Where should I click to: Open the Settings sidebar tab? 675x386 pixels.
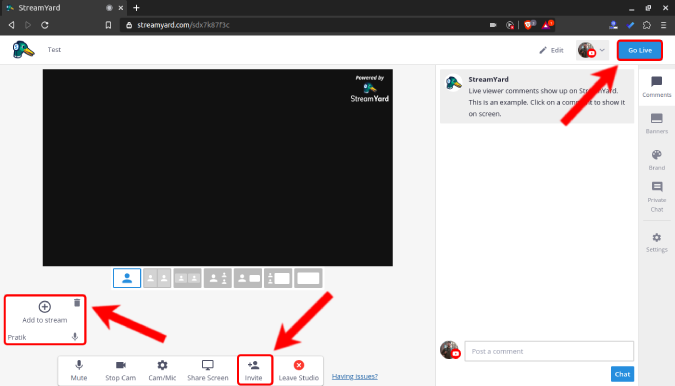coord(656,242)
